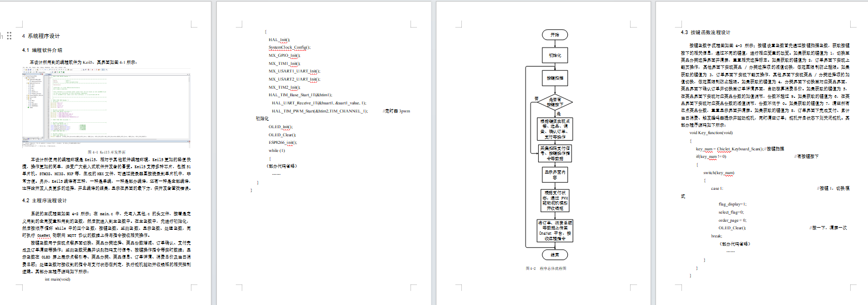Click the 'key_num = Chiclet_Keyboard_Scan();' line
This screenshot has width=868, height=305.
pyautogui.click(x=730, y=149)
